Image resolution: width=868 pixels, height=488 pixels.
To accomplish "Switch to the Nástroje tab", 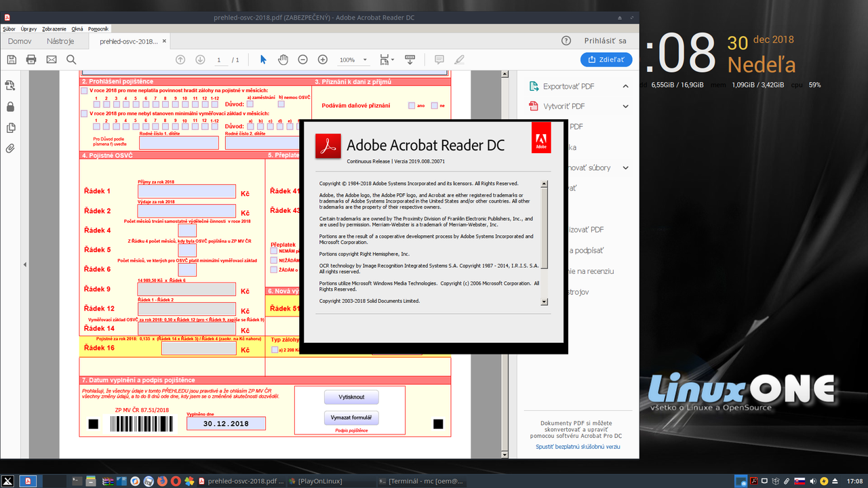I will [60, 41].
